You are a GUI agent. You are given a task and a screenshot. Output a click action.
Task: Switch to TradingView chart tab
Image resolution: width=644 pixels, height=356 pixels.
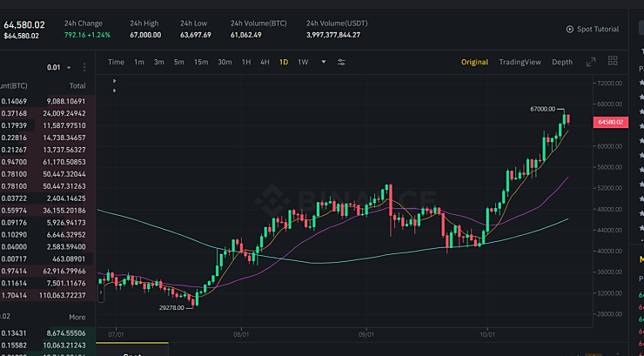pyautogui.click(x=520, y=62)
